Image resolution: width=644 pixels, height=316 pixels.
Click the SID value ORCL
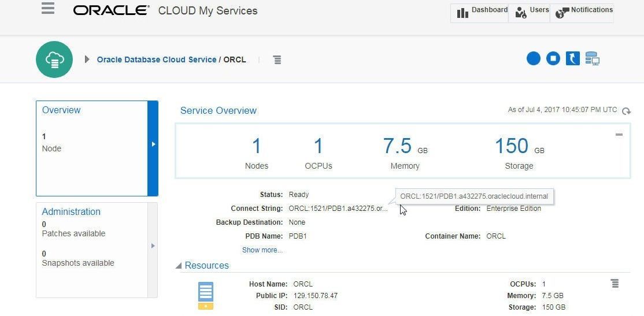tap(303, 307)
